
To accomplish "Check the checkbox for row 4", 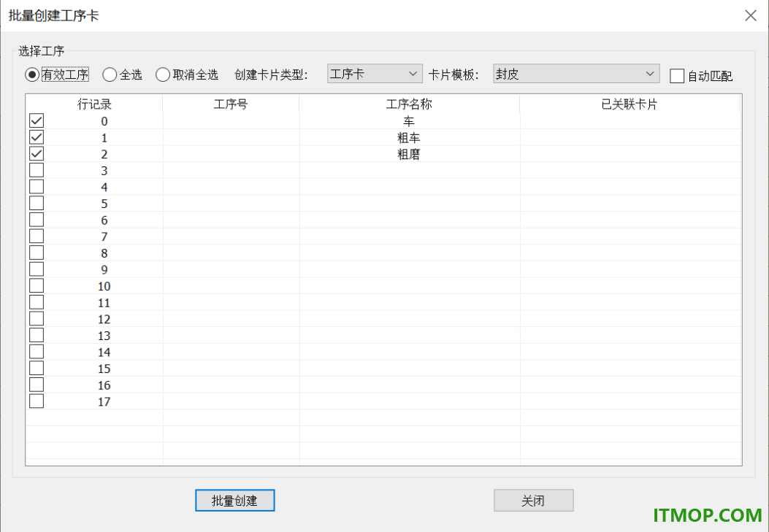I will point(37,187).
